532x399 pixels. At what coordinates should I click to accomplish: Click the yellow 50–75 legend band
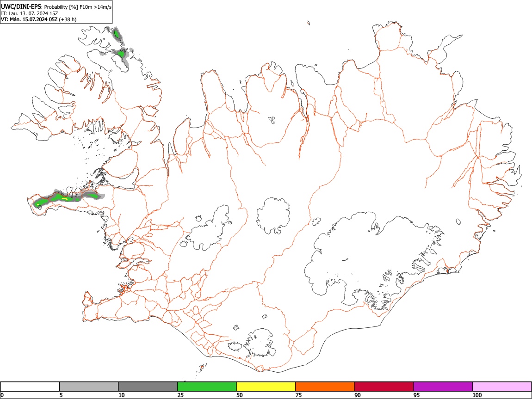[x=266, y=387]
